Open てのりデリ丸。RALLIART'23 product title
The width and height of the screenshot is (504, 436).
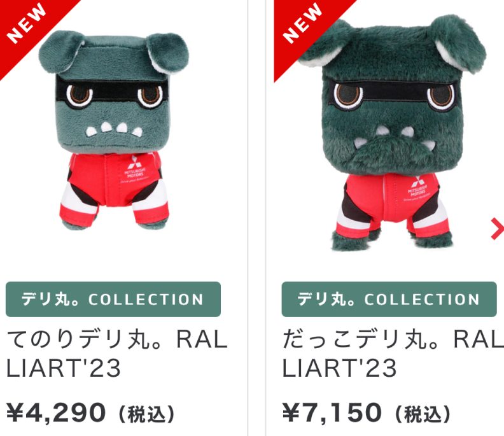click(117, 354)
